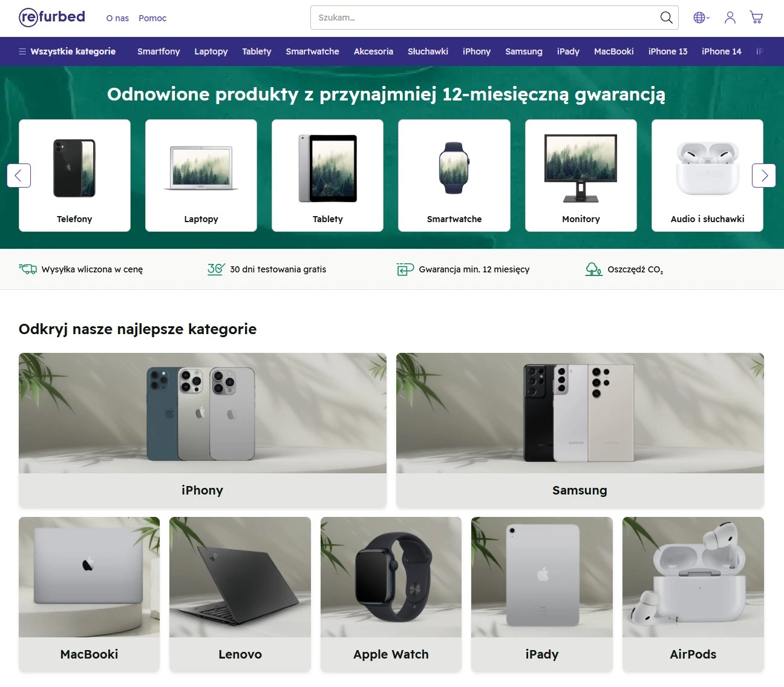Image resolution: width=784 pixels, height=687 pixels.
Task: Open the shopping cart icon
Action: pos(756,18)
